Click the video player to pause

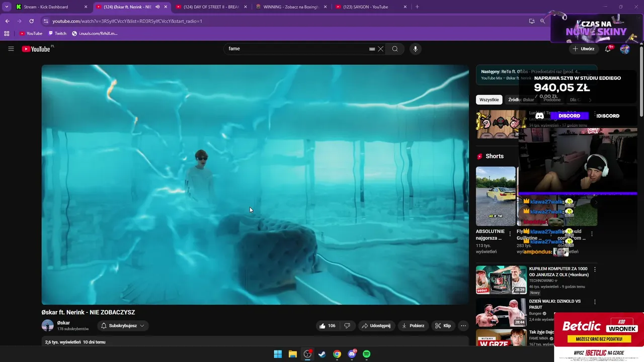tap(255, 185)
